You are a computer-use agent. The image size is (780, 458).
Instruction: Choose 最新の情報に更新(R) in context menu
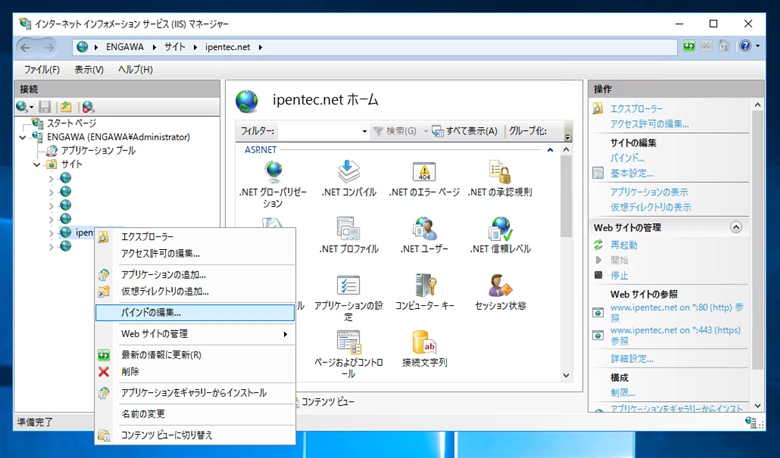tap(195, 355)
